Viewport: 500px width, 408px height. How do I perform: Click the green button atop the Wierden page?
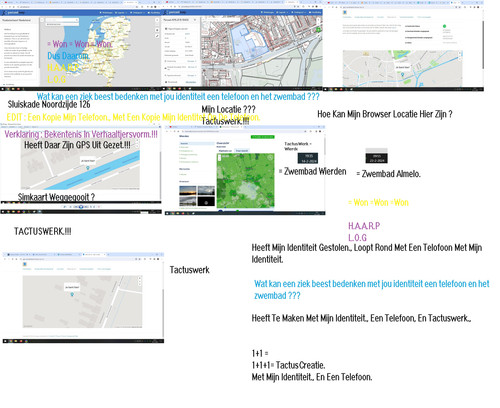(263, 137)
